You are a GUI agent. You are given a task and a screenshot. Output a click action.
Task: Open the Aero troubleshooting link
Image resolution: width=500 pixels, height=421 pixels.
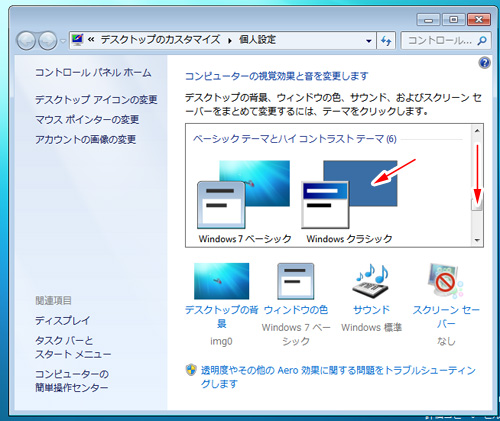338,377
